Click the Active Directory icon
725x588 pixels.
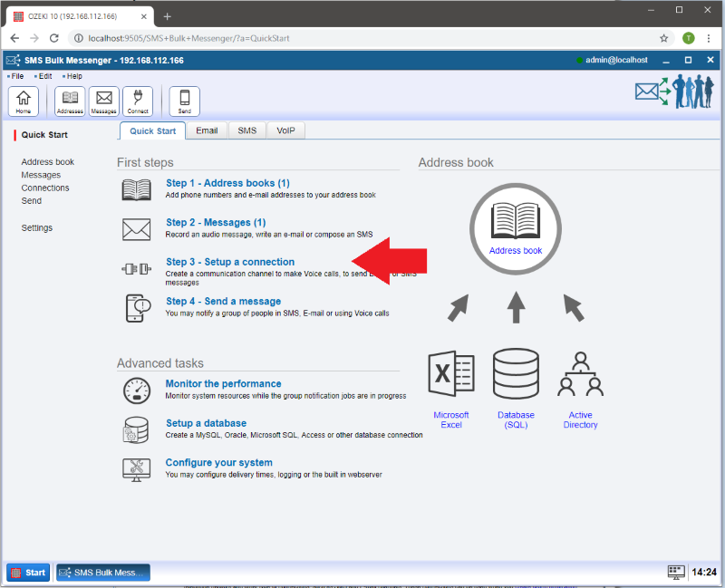pos(580,374)
